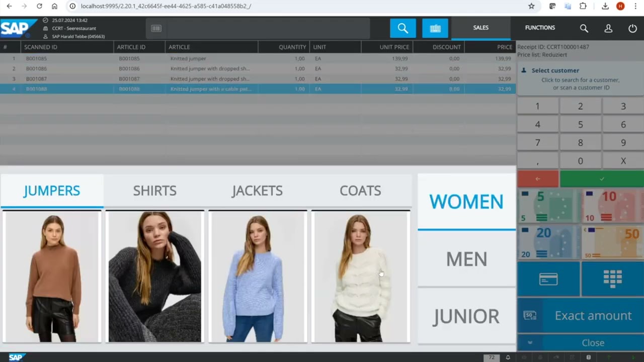Choose the MEN department
The image size is (644, 362).
coord(466,259)
